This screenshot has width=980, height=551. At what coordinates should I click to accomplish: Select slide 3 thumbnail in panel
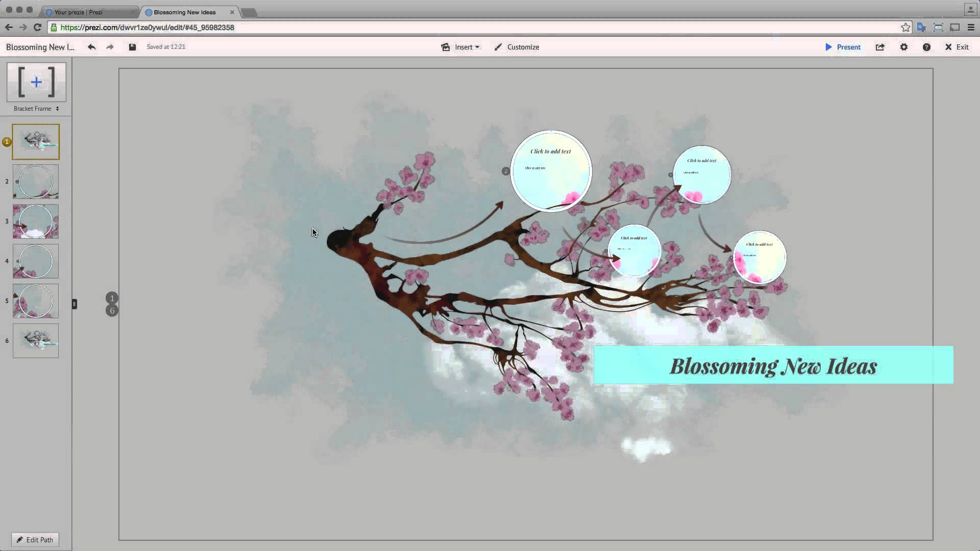coord(36,221)
